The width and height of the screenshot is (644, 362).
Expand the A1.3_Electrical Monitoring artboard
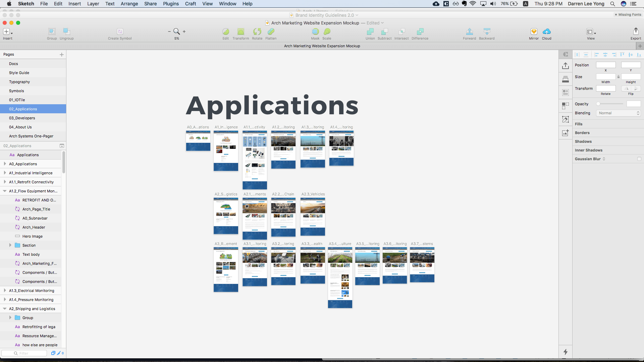tap(5, 291)
